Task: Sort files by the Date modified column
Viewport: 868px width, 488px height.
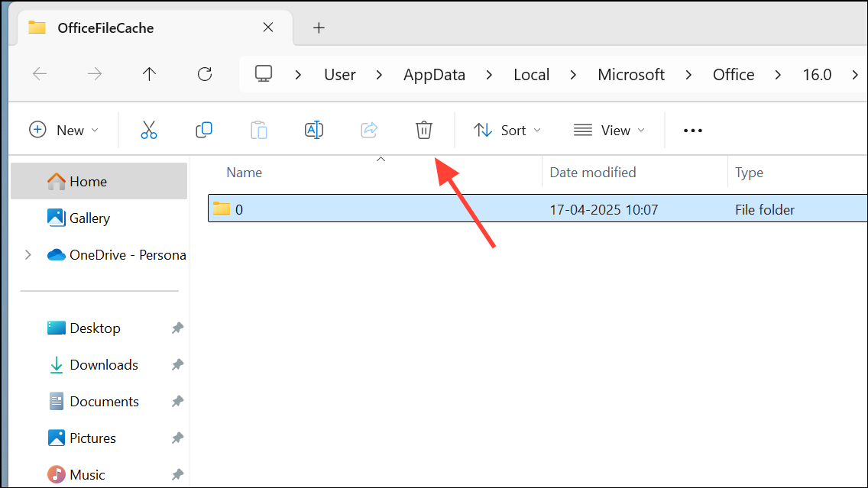Action: click(593, 172)
